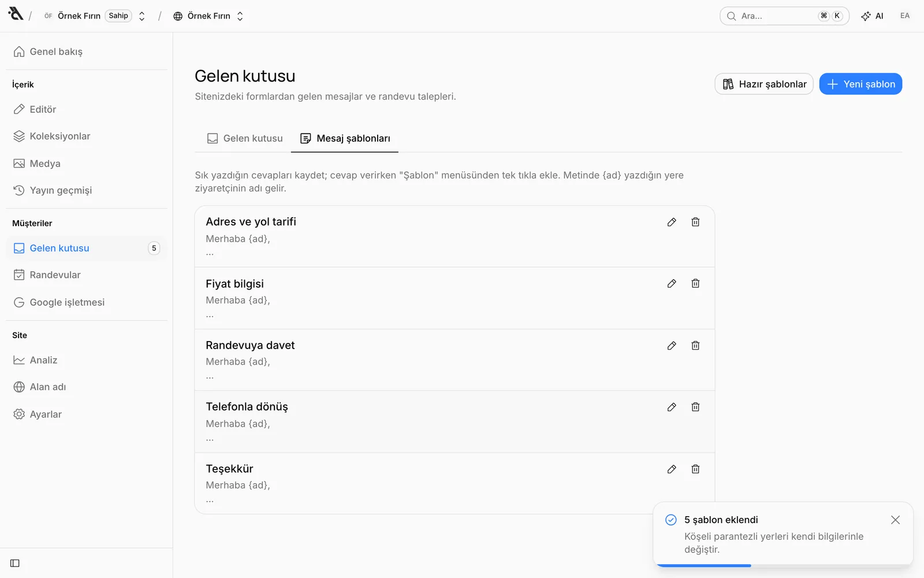Viewport: 924px width, 578px height.
Task: Delete the Fiyat bilgisi template
Action: click(x=695, y=283)
